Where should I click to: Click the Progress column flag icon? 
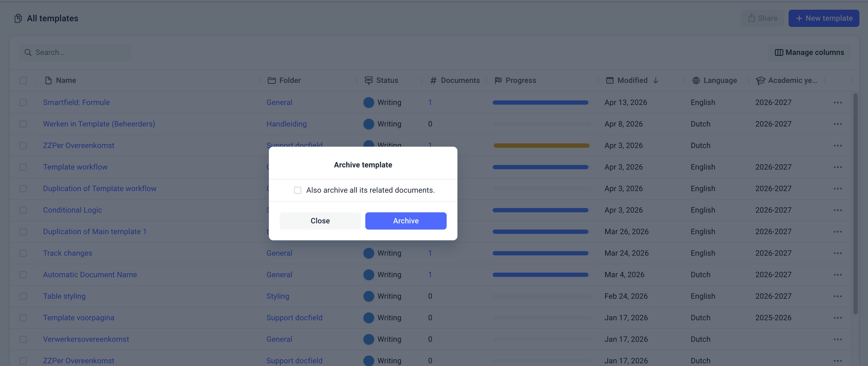pos(498,80)
